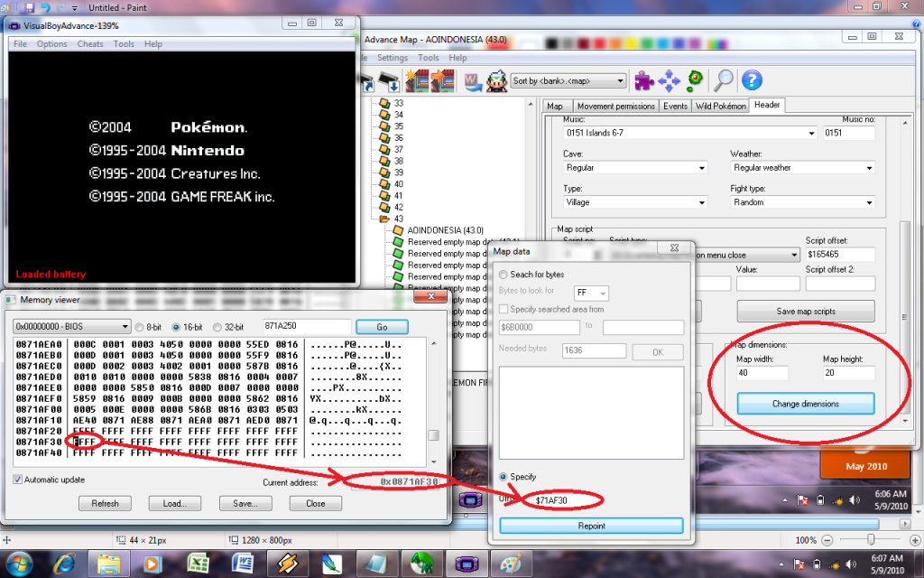Open the 0x00000000 - BIOS memory region dropdown
This screenshot has width=924, height=578.
coord(72,327)
